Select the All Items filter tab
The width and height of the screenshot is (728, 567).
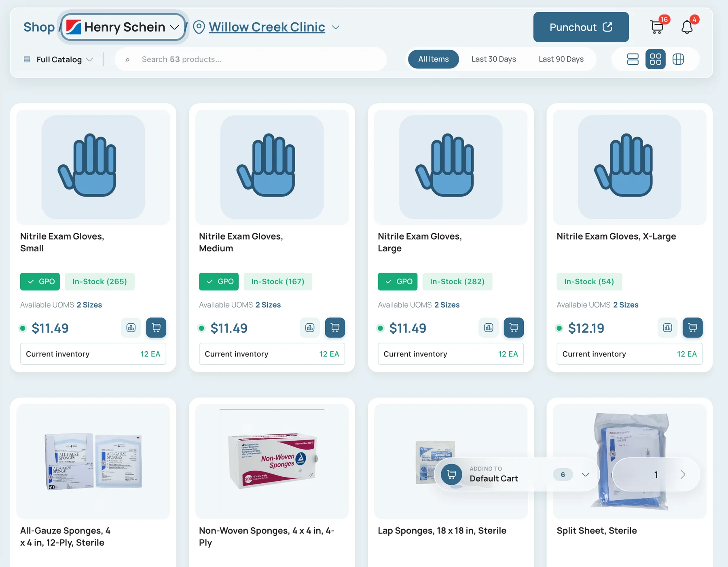tap(433, 59)
